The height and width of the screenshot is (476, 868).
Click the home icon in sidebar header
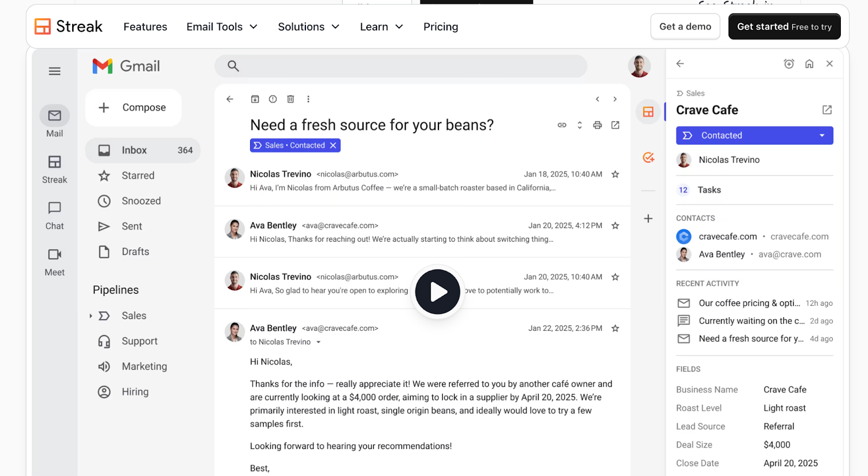tap(809, 63)
